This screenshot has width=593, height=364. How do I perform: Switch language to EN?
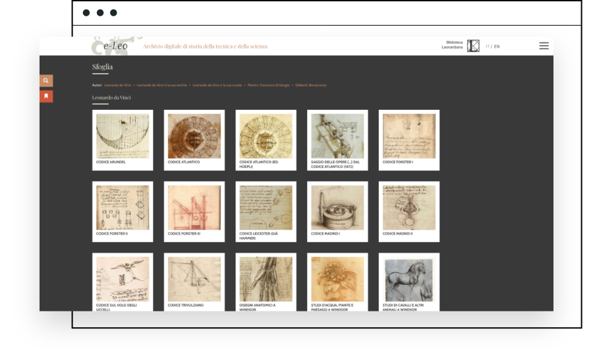click(x=497, y=47)
